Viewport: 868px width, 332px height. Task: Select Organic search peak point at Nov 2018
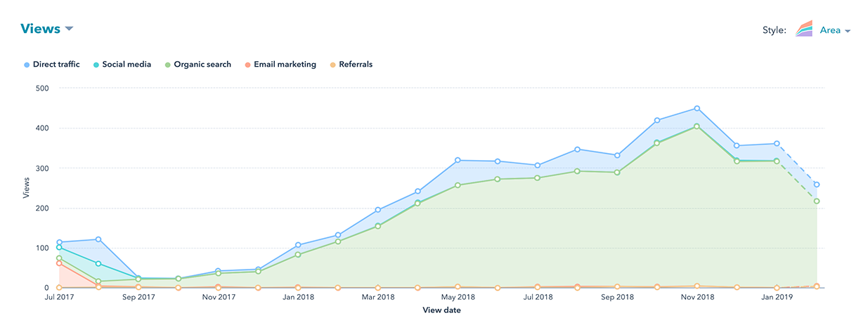click(x=697, y=126)
